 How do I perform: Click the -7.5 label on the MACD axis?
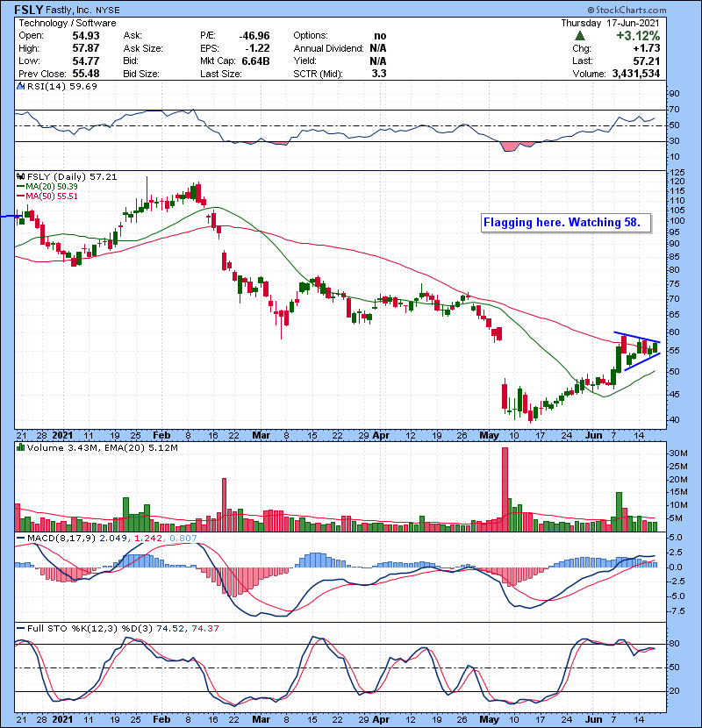pyautogui.click(x=676, y=611)
